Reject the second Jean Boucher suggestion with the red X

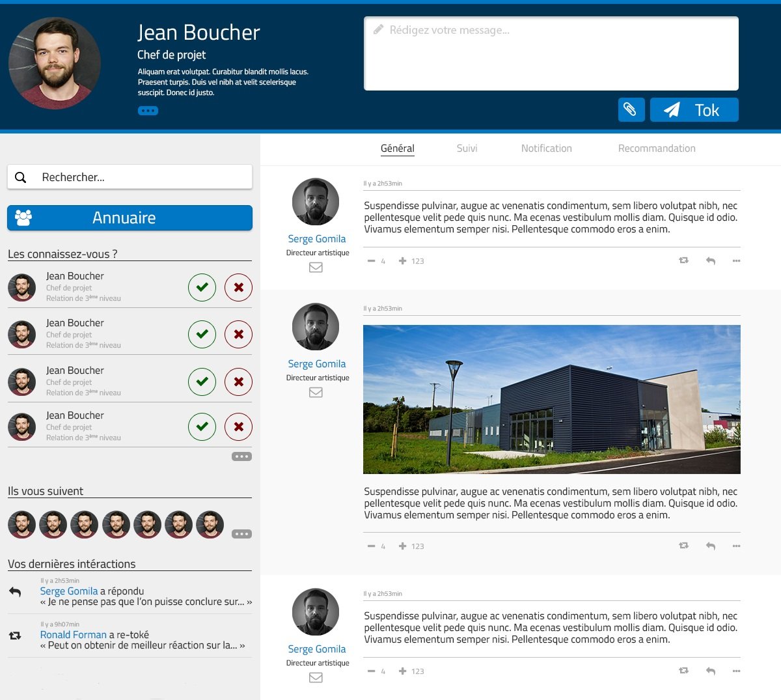coord(238,334)
